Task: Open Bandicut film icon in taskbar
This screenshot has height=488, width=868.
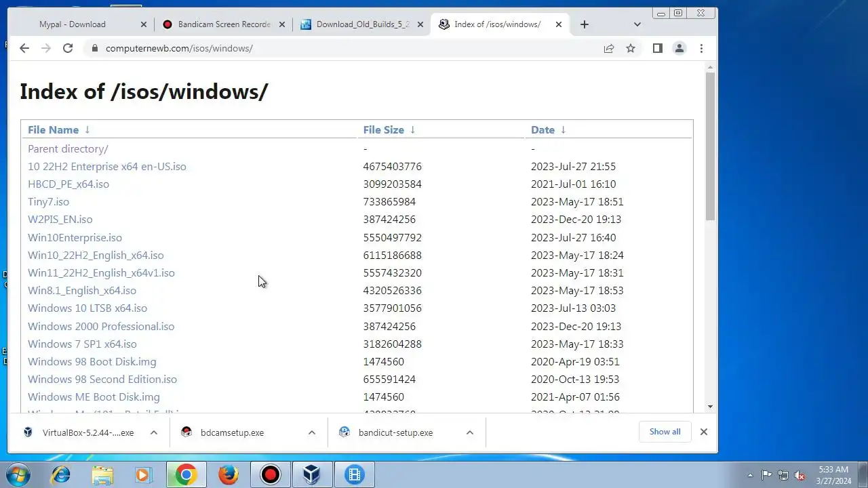Action: [x=355, y=475]
